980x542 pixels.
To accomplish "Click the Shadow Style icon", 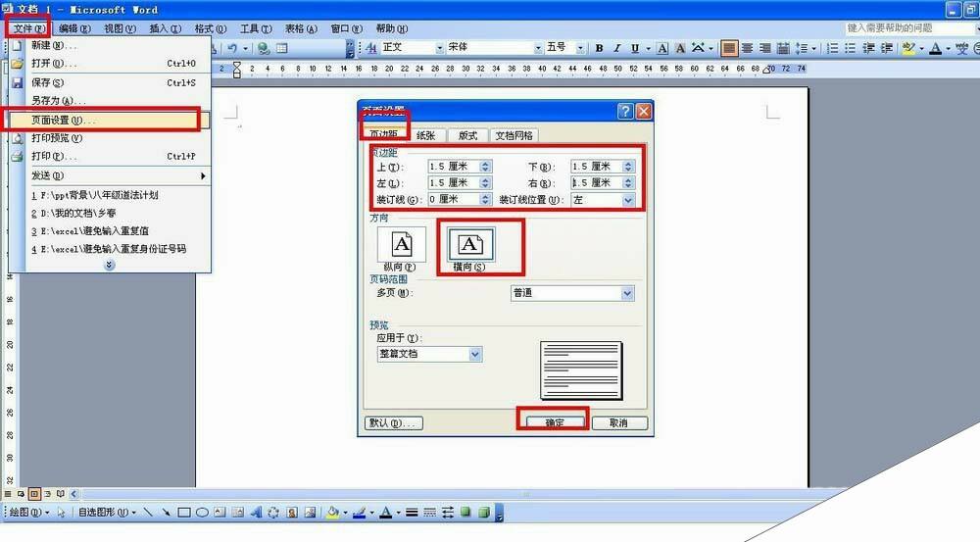I will [465, 512].
